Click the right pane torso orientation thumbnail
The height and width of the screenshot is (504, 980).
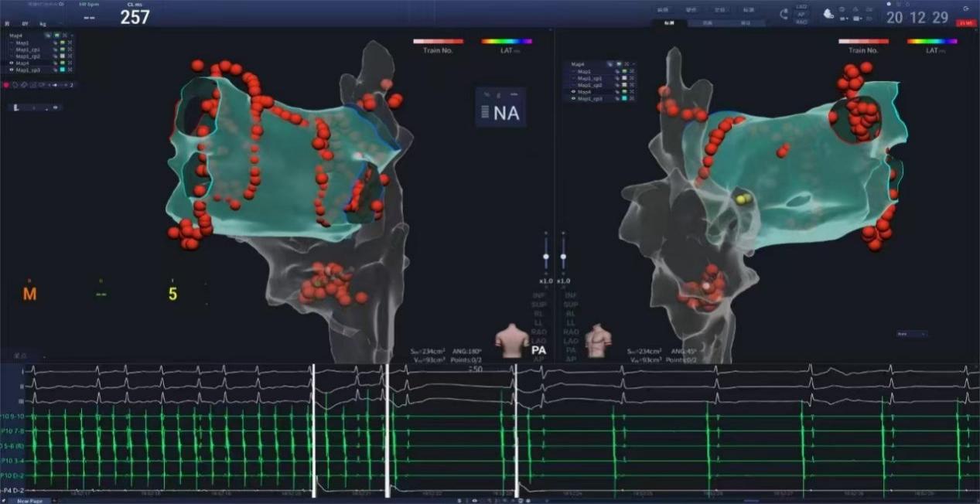click(x=598, y=340)
